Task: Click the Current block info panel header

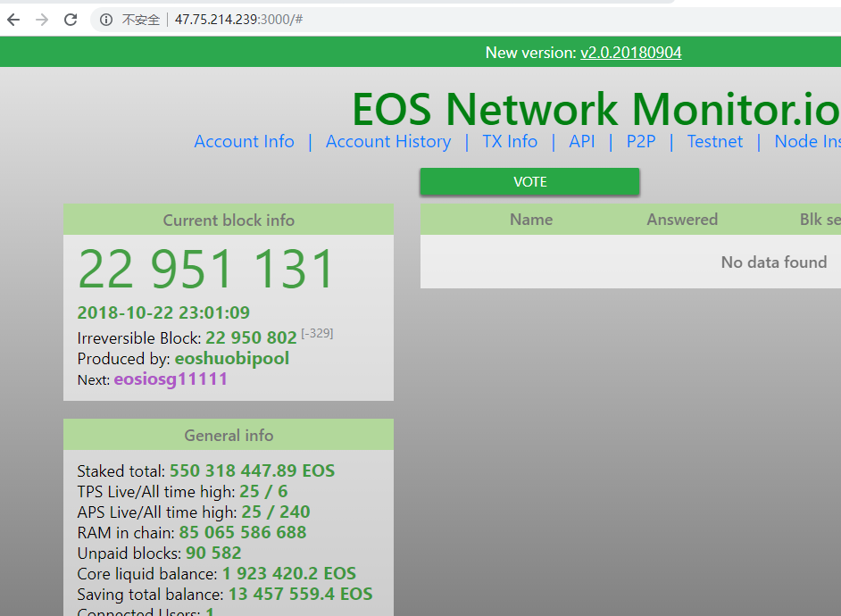Action: click(229, 220)
